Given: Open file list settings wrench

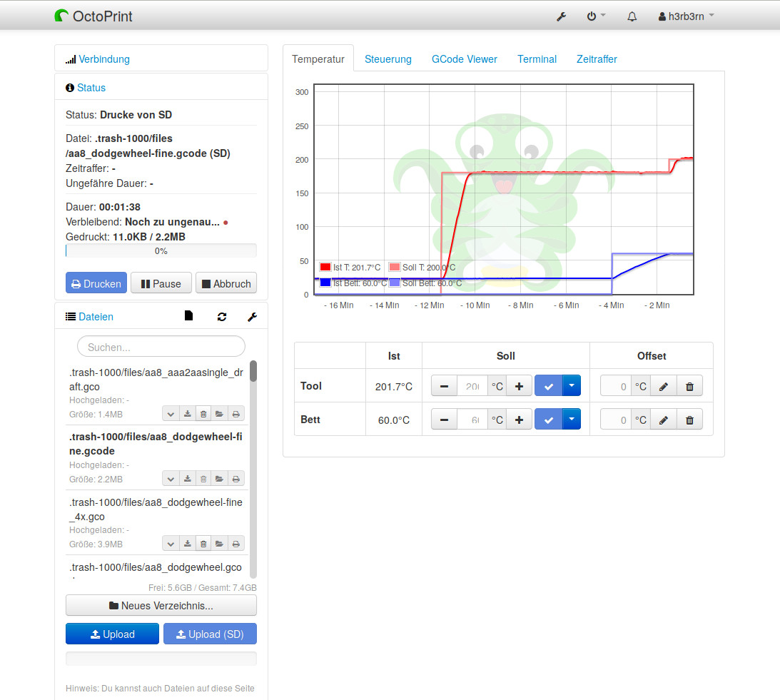Looking at the screenshot, I should [x=252, y=317].
